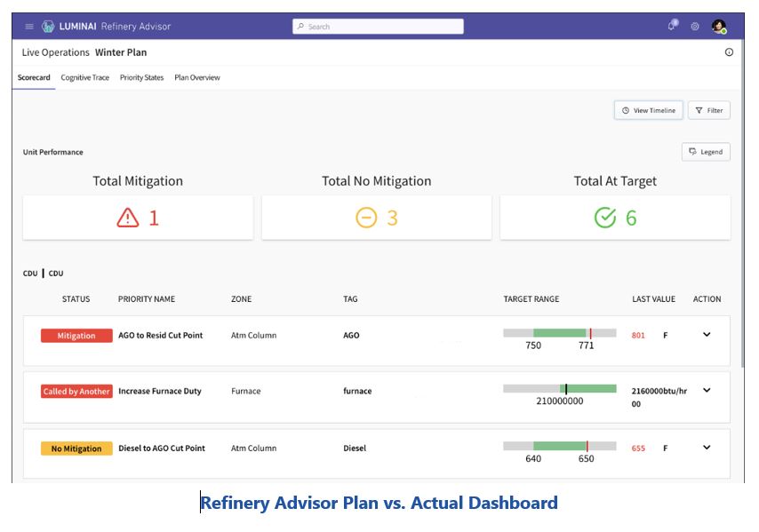Viewport: 759px width, 532px height.
Task: Go to the Plan Overview tab
Action: 197,77
